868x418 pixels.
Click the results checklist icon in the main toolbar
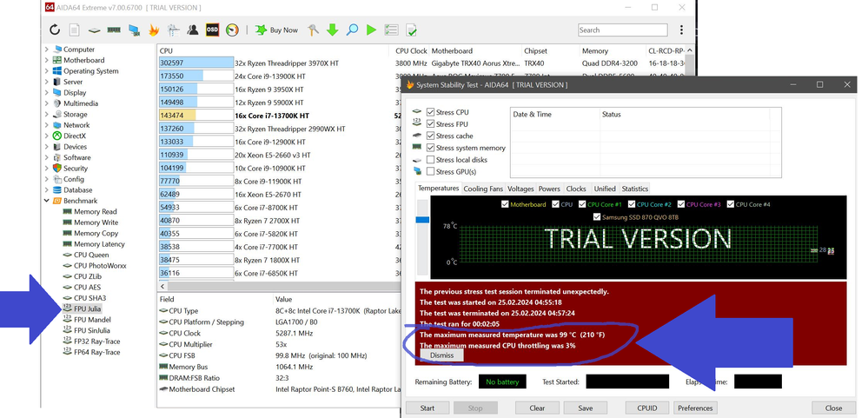[x=391, y=30]
